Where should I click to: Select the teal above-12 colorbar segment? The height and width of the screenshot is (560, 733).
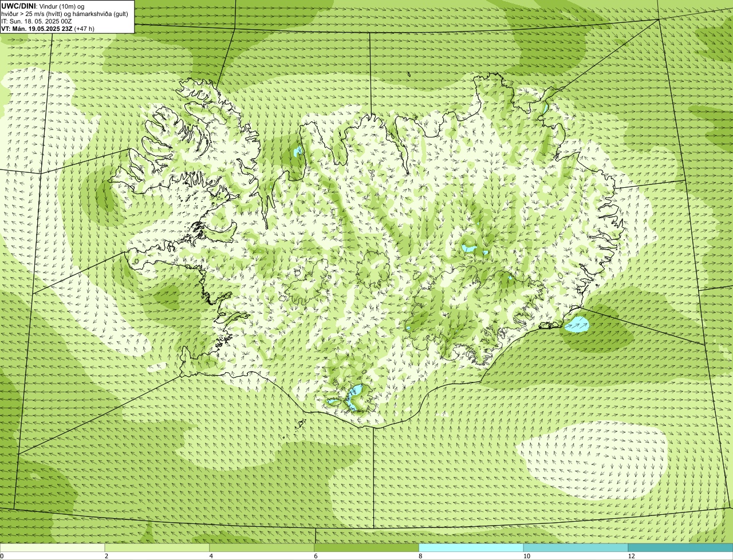pos(680,547)
